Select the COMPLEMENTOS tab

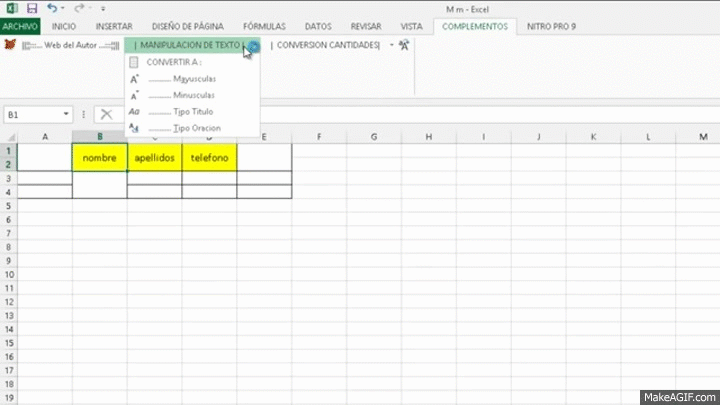(x=475, y=27)
